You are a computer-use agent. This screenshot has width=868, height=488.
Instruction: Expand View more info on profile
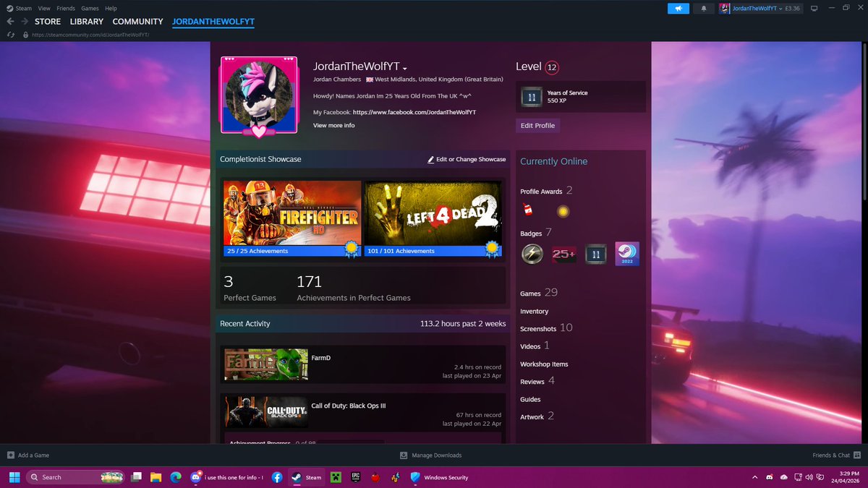tap(333, 125)
